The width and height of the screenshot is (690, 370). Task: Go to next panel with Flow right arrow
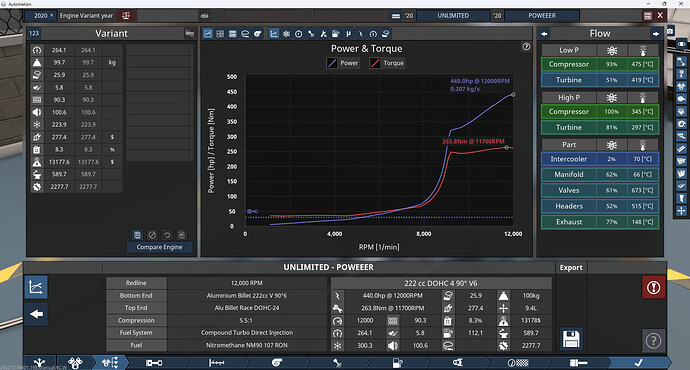pos(656,33)
